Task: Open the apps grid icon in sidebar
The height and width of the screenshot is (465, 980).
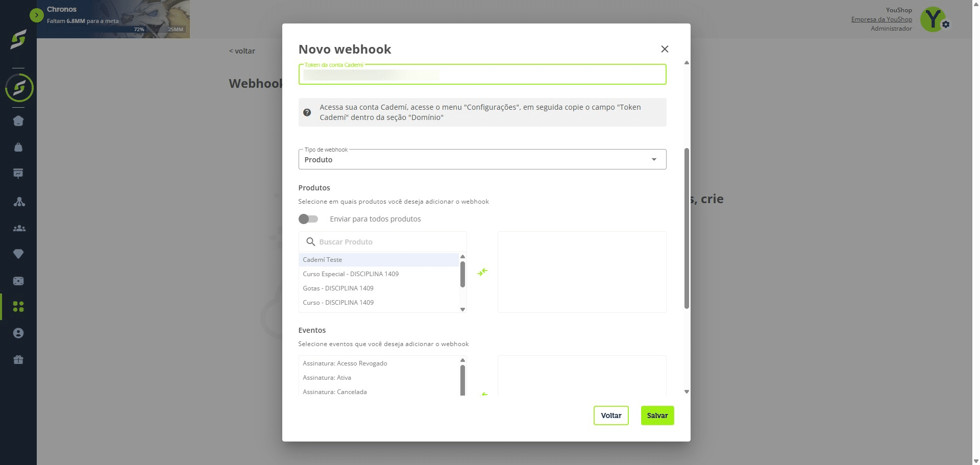Action: pos(18,306)
